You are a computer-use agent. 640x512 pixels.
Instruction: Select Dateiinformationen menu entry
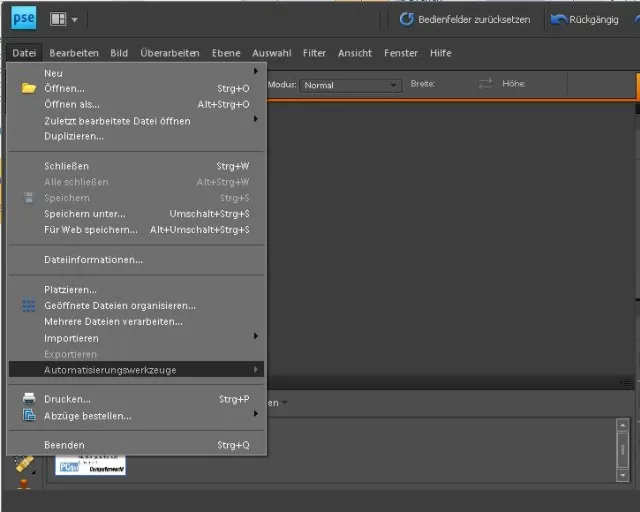click(x=93, y=260)
